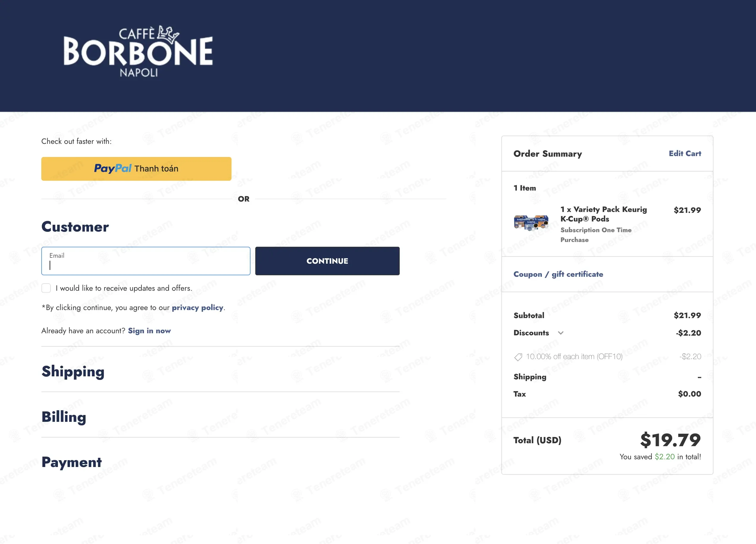The width and height of the screenshot is (756, 544).
Task: Click the green $2.20 saved amount
Action: pyautogui.click(x=665, y=457)
